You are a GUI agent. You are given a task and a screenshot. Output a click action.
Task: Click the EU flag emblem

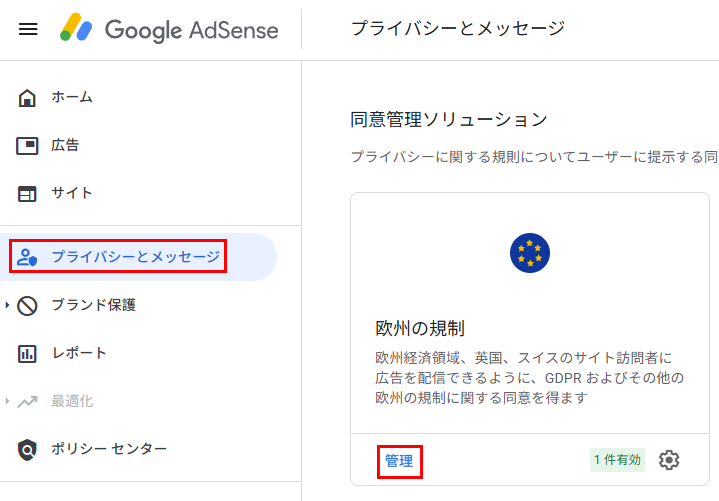(529, 253)
